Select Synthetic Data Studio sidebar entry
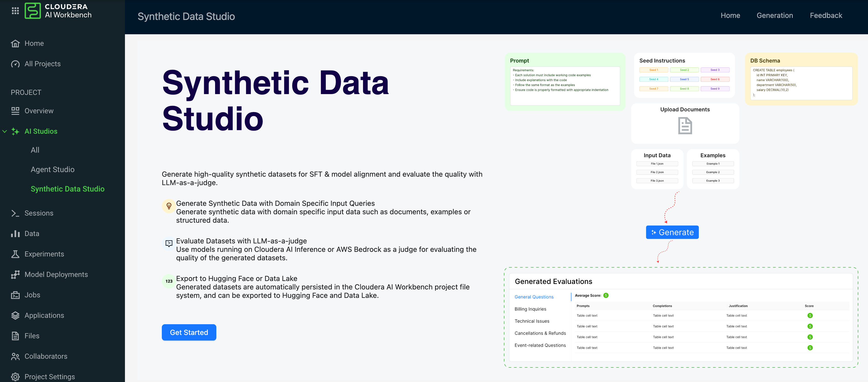This screenshot has width=868, height=382. click(x=67, y=189)
